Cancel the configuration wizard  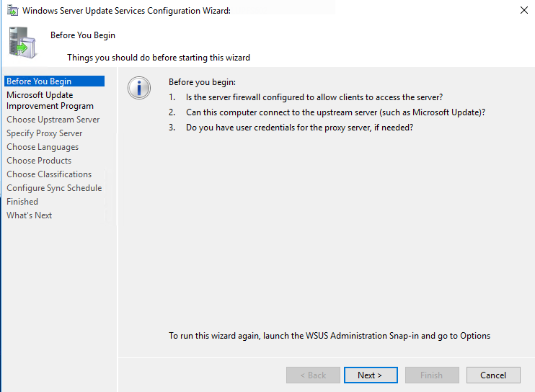click(493, 375)
